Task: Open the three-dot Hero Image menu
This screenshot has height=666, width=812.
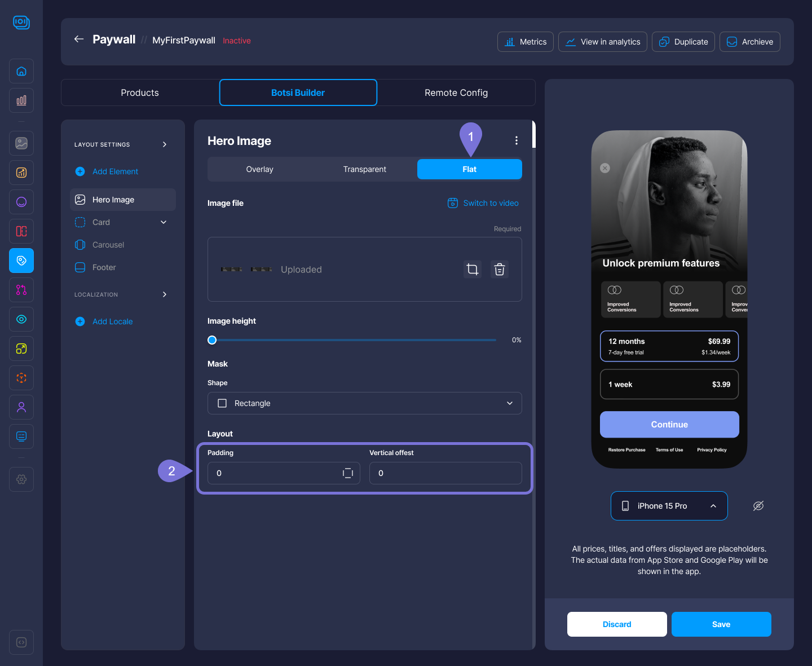Action: (517, 140)
